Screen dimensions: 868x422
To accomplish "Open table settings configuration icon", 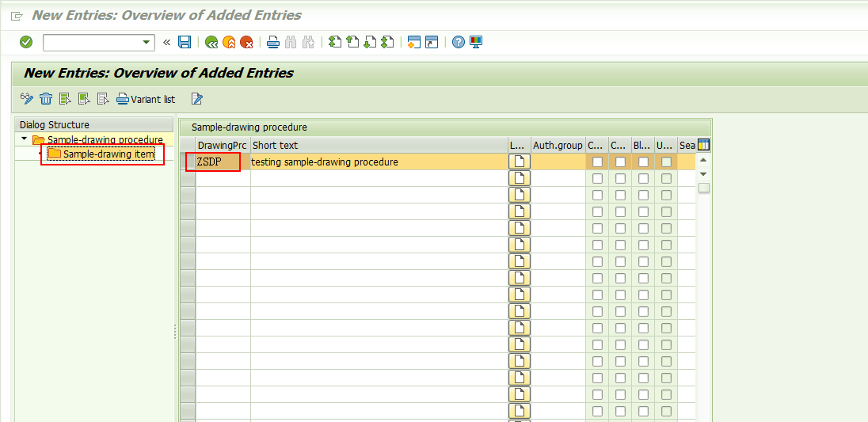I will point(703,145).
